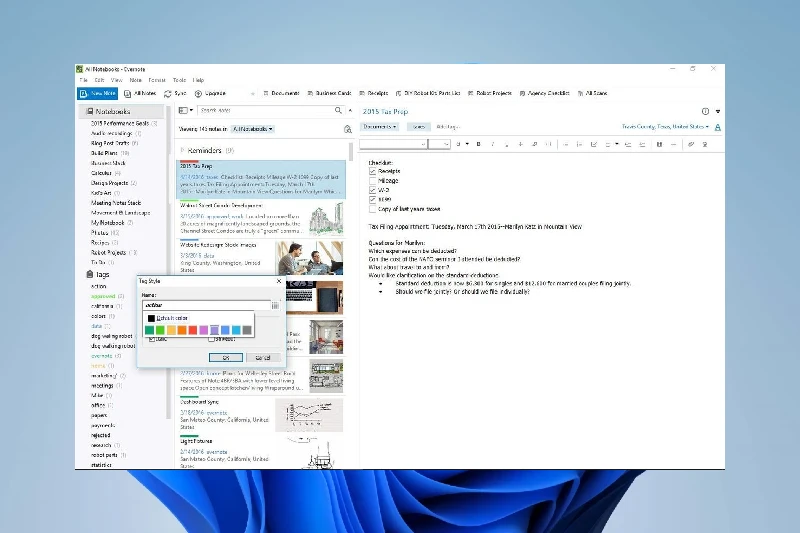Click the Search notes input field
The width and height of the screenshot is (800, 533).
[x=260, y=111]
